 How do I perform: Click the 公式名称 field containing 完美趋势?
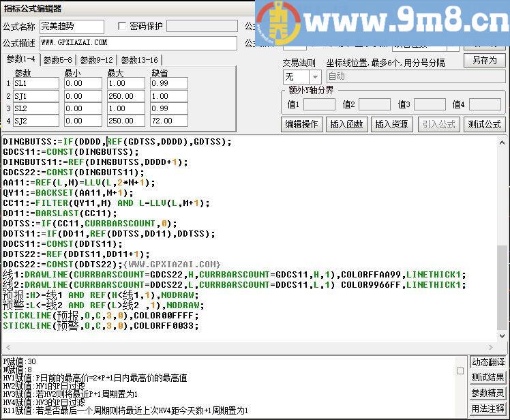point(72,27)
